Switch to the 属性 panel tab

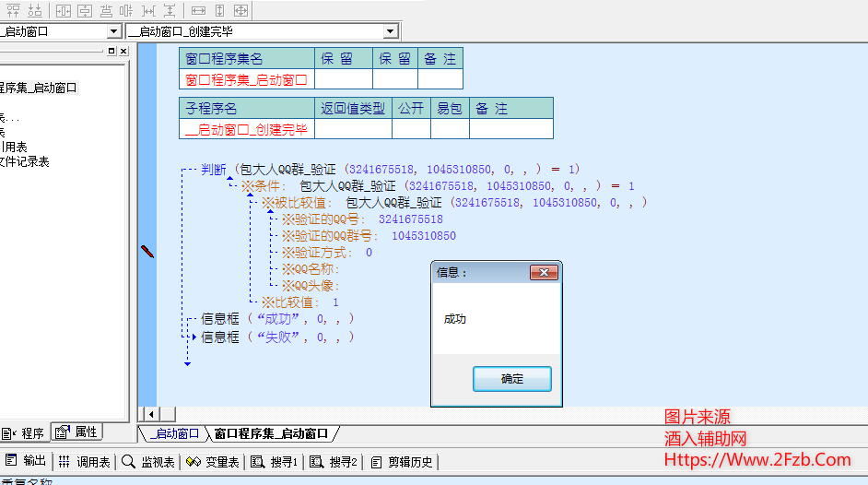click(x=77, y=432)
